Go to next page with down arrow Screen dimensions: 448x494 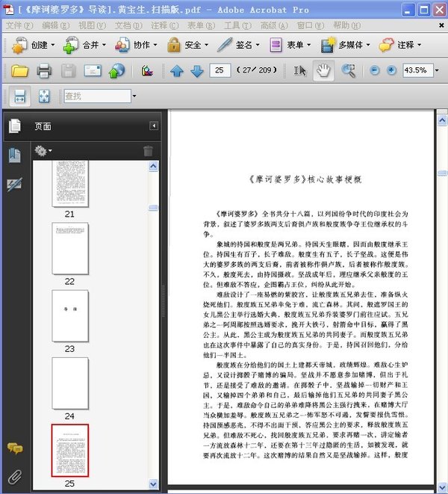(x=197, y=71)
